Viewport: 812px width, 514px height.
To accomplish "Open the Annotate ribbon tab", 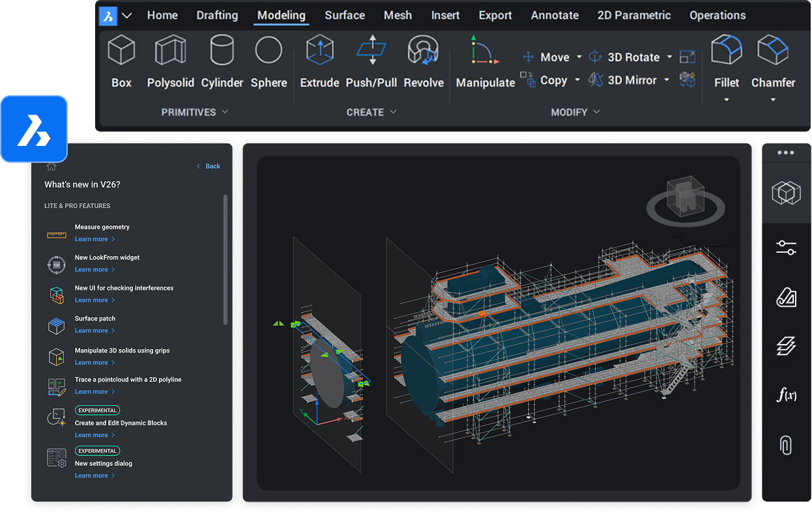I will 555,15.
